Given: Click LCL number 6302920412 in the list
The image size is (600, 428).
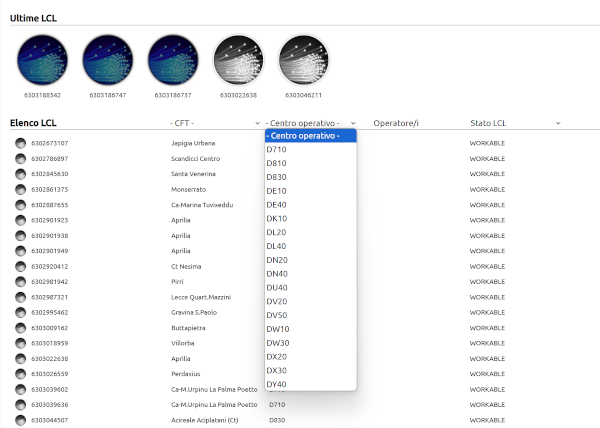Looking at the screenshot, I should [x=50, y=266].
